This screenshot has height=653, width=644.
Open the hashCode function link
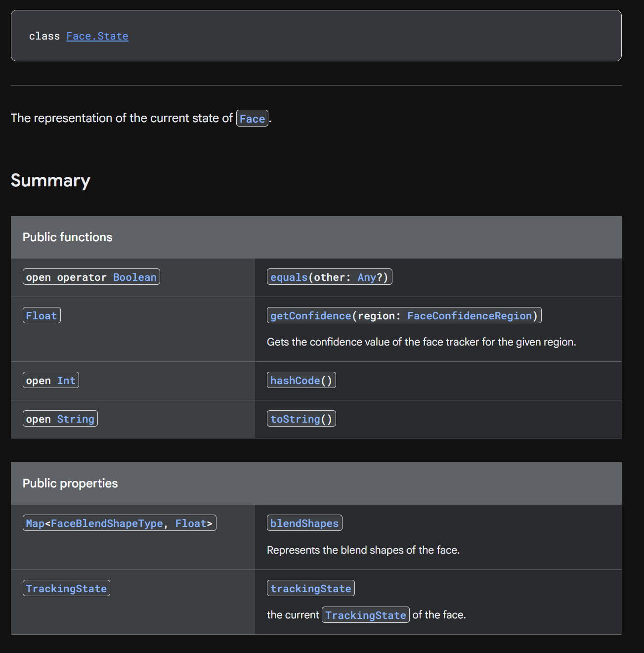(x=295, y=381)
